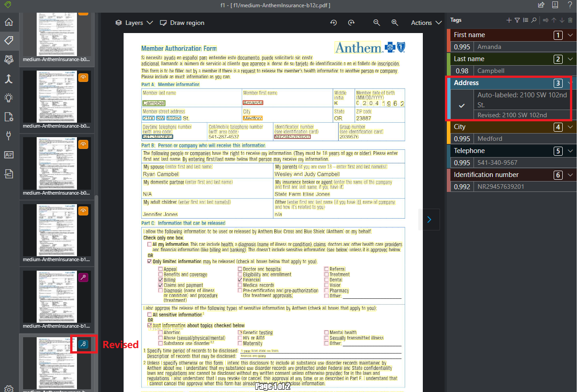
Task: Select the Financial checkbox in form
Action: [x=240, y=280]
